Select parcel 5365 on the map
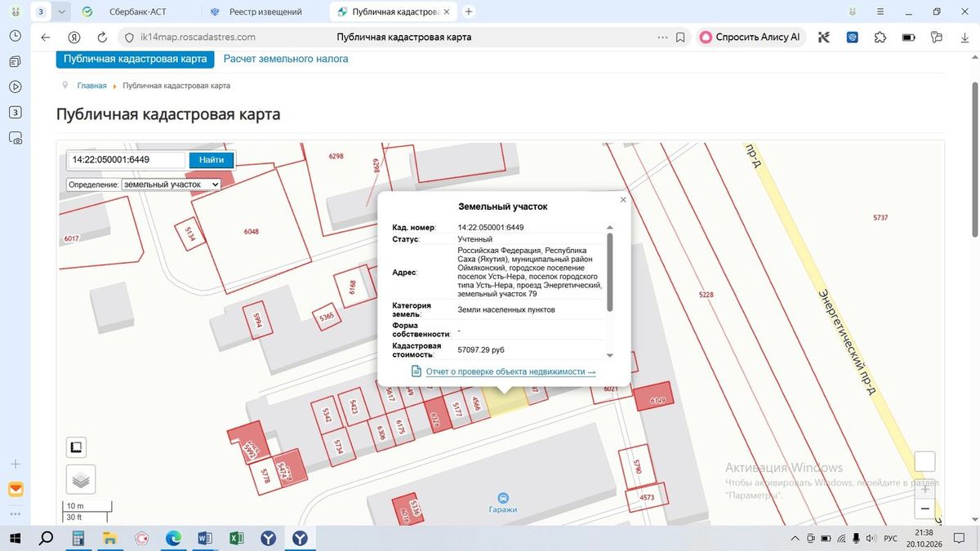This screenshot has height=551, width=980. pos(327,317)
